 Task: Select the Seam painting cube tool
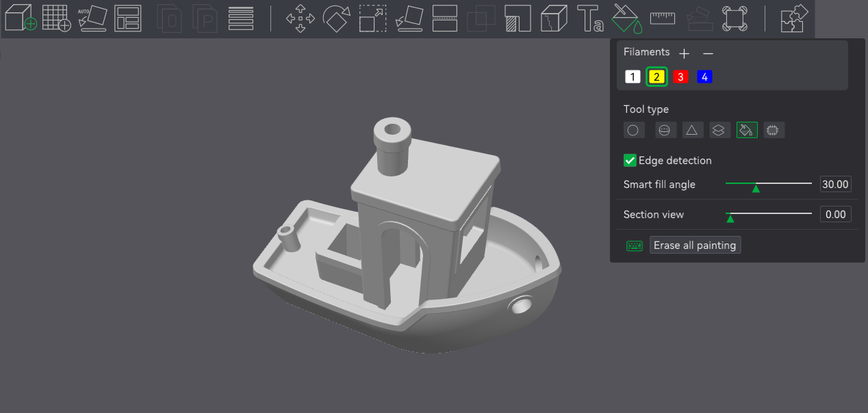[554, 18]
